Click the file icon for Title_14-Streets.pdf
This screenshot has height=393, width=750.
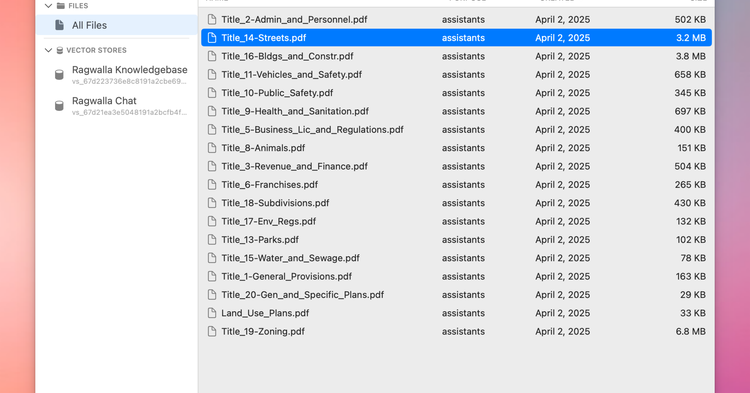pos(212,38)
